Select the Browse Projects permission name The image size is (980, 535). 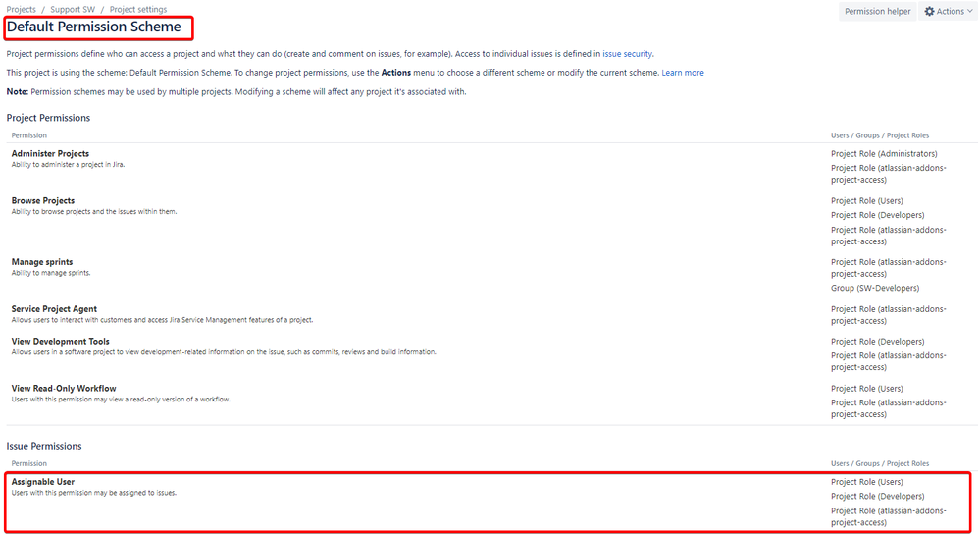(42, 200)
